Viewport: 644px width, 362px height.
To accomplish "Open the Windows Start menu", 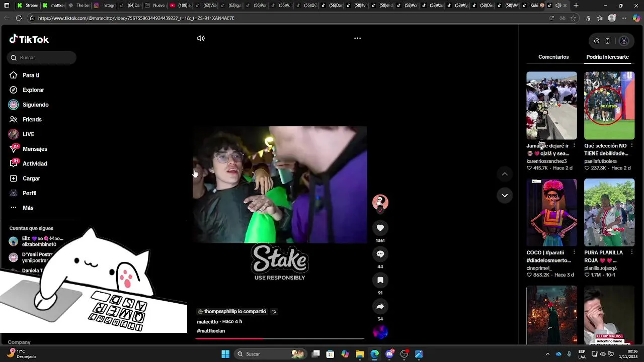I will 225,354.
